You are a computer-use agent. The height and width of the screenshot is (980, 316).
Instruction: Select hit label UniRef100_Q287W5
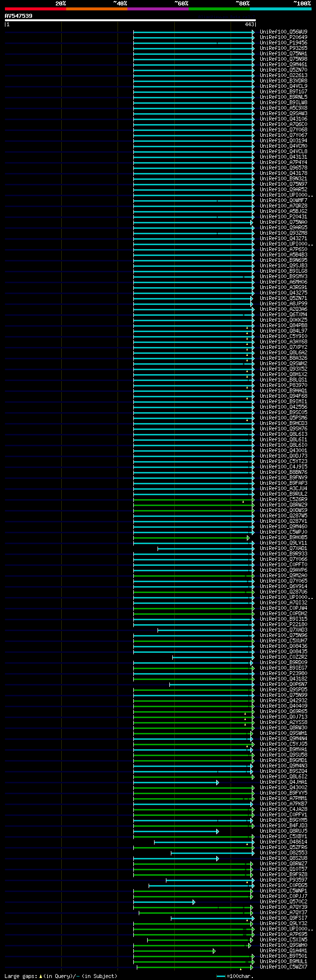[283, 516]
